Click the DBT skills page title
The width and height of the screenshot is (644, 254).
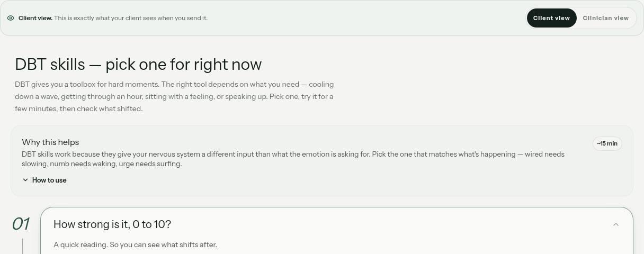click(138, 64)
